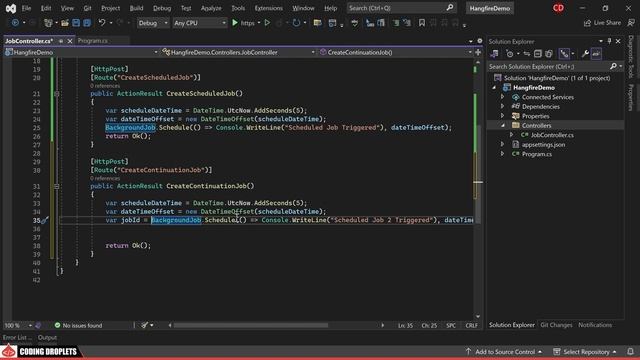Click the Visual Studio logo icon
Viewport: 640px width, 360px height.
point(11,8)
